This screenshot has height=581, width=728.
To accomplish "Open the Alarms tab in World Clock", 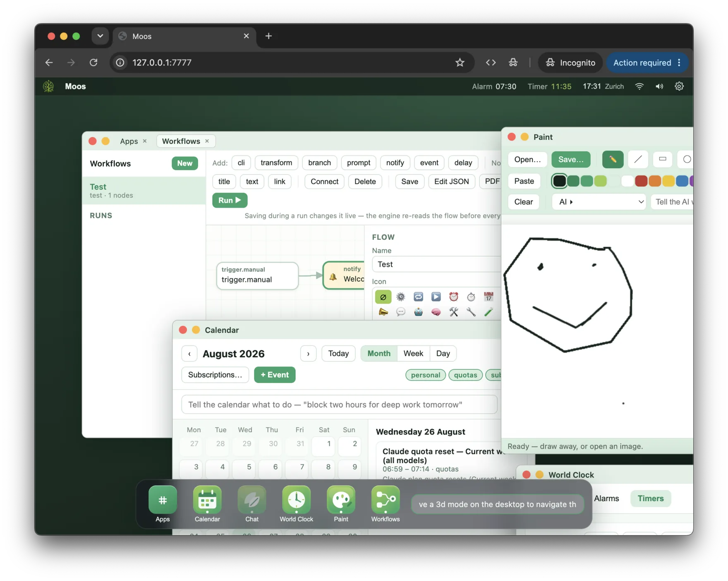I will (x=606, y=498).
